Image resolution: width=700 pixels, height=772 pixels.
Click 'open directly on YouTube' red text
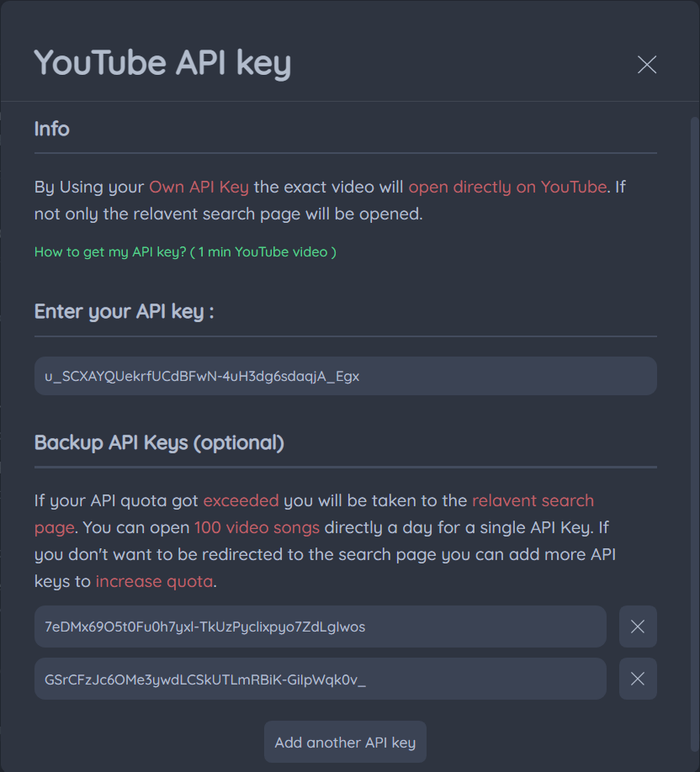(x=507, y=187)
